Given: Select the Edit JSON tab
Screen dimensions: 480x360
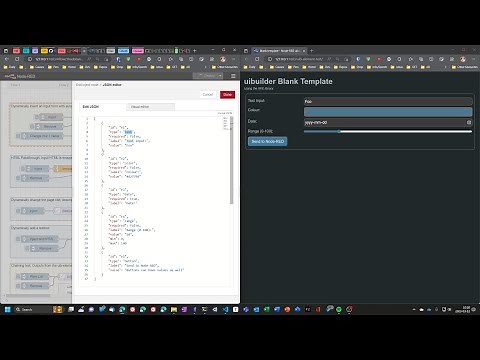Looking at the screenshot, I should tap(103, 107).
